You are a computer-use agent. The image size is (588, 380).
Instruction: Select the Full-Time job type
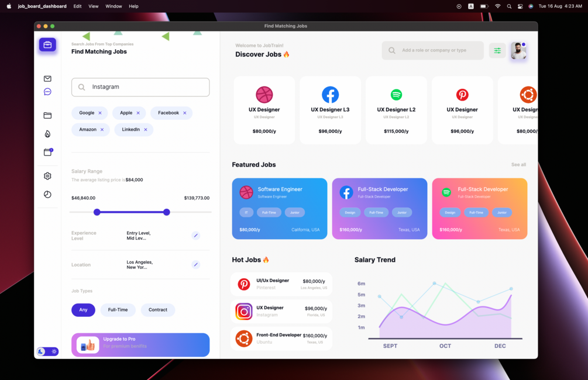click(x=118, y=310)
